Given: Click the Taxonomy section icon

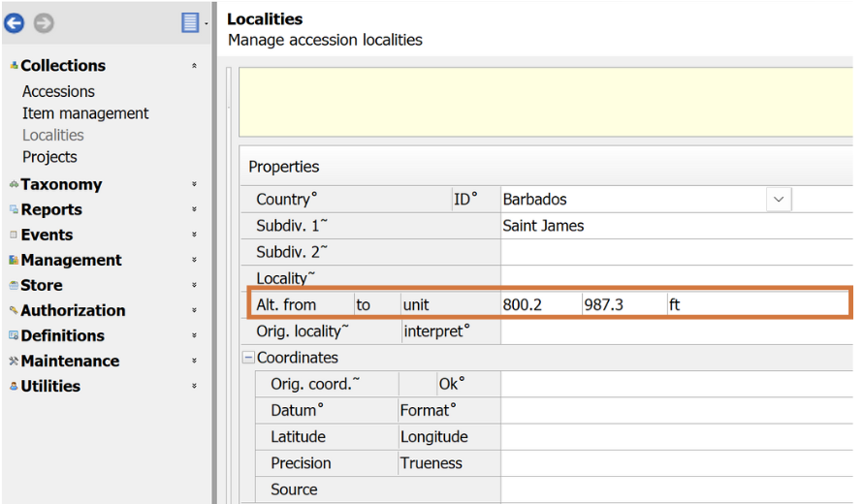Looking at the screenshot, I should click(14, 184).
